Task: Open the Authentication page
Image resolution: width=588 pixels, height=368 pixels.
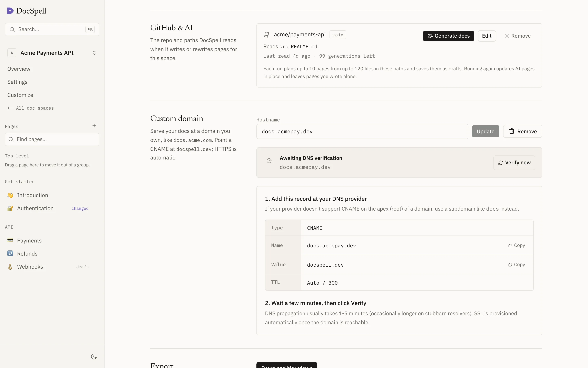Action: click(x=35, y=208)
